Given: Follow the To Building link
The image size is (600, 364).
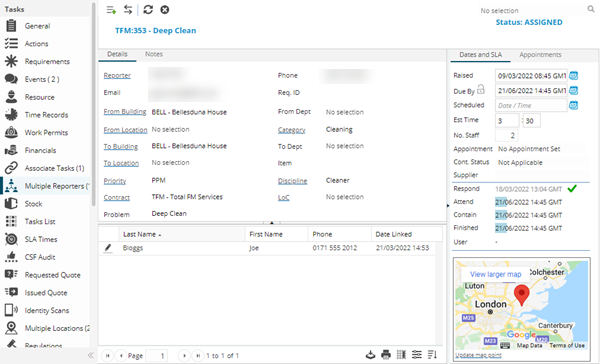Looking at the screenshot, I should [x=121, y=147].
